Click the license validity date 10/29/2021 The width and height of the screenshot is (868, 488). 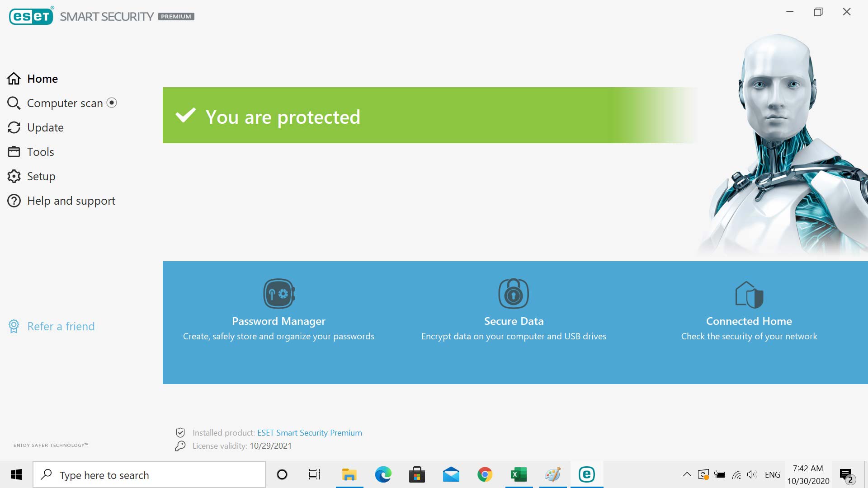pyautogui.click(x=270, y=446)
